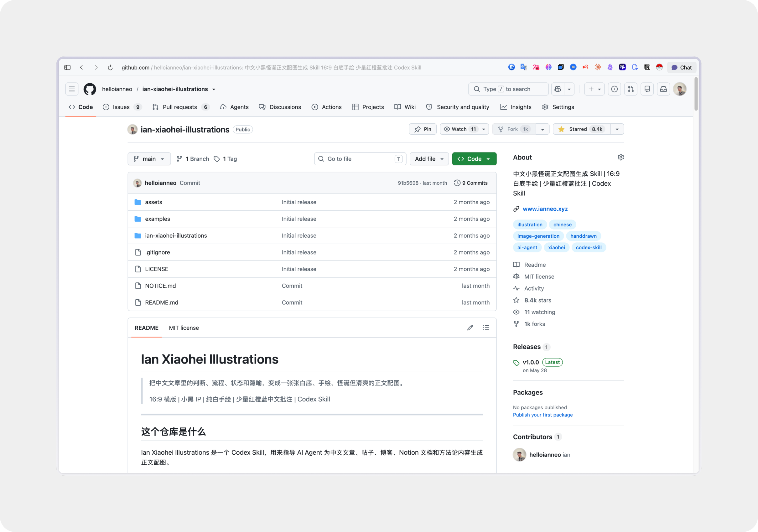Switch to the Agents tab

[x=234, y=107]
